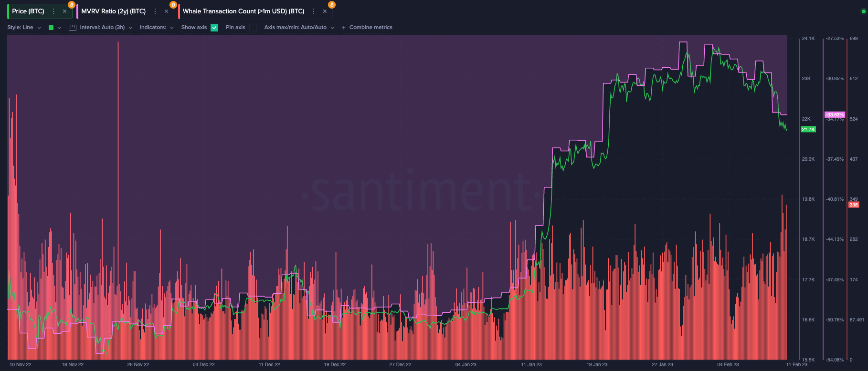This screenshot has width=868, height=371.
Task: Click the Bitcoin badge on Whale Transaction tab
Action: click(x=332, y=5)
